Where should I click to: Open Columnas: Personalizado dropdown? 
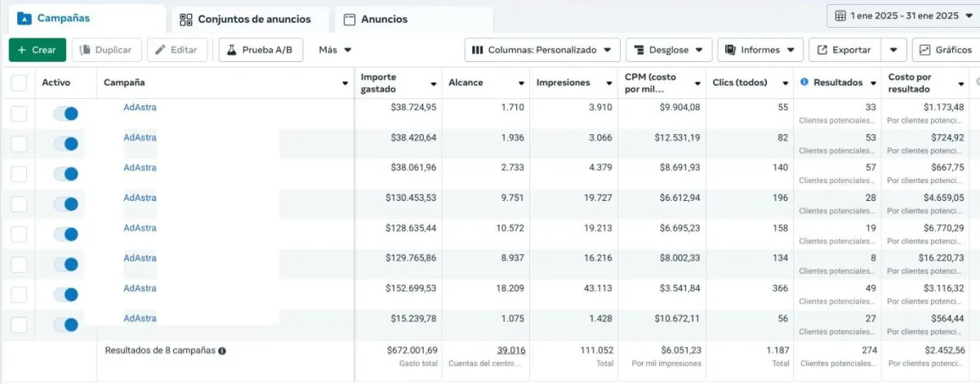(x=542, y=50)
